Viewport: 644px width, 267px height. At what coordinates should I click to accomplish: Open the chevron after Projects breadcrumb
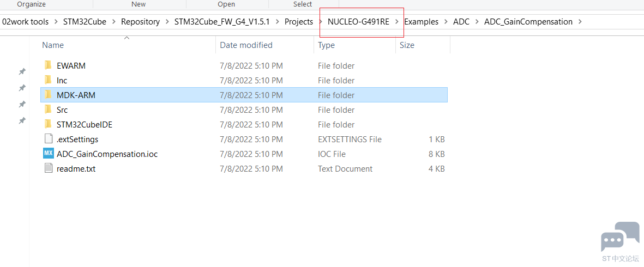pos(320,22)
